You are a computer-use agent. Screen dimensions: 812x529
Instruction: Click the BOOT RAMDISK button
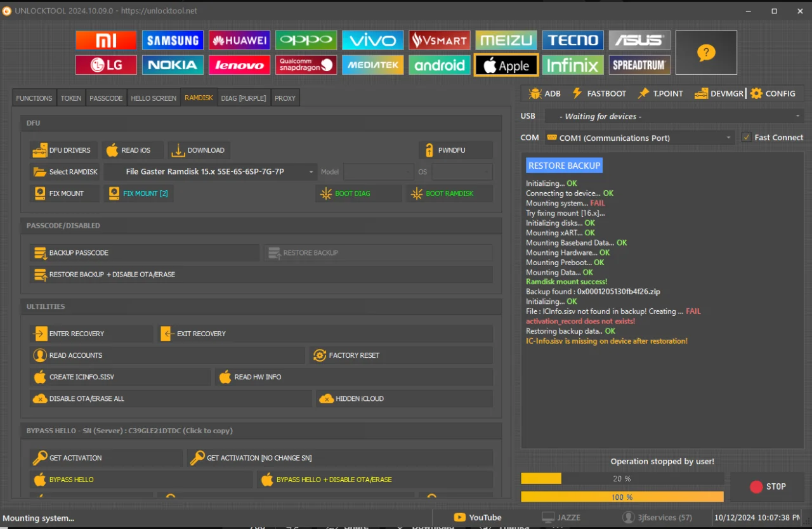tap(449, 193)
